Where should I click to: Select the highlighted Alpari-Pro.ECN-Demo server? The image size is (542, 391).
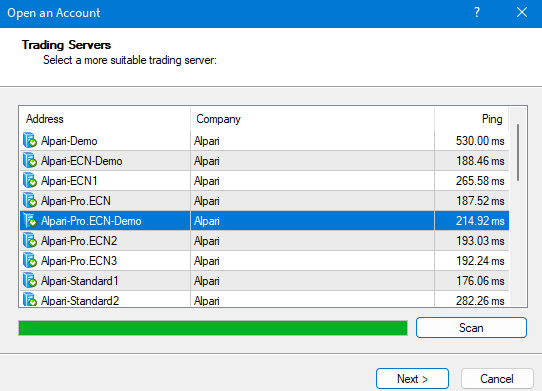(x=264, y=221)
